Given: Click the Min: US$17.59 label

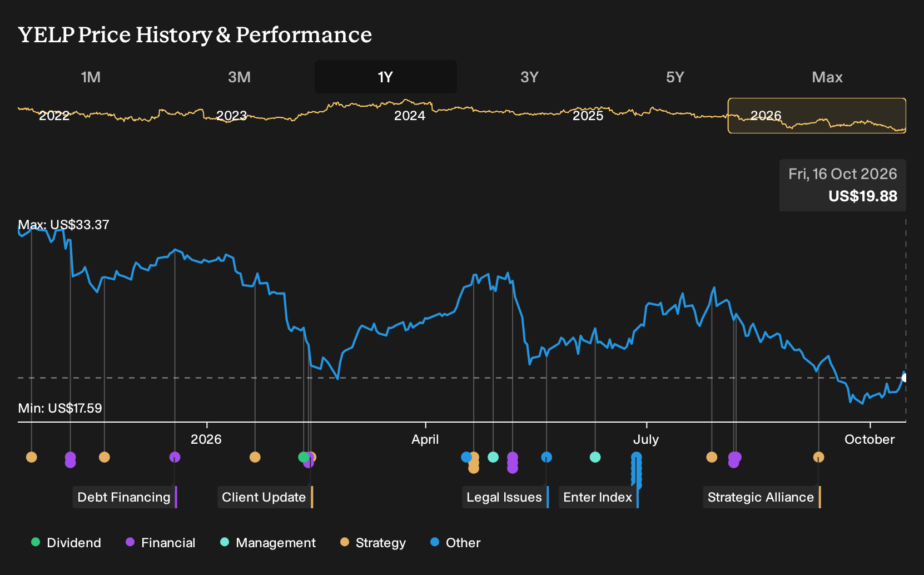Looking at the screenshot, I should [60, 408].
